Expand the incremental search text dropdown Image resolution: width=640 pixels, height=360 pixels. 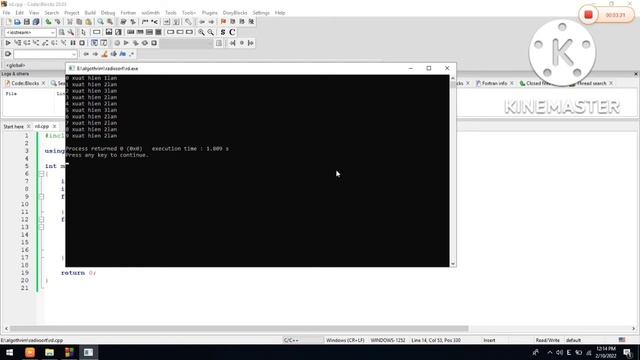(x=74, y=54)
